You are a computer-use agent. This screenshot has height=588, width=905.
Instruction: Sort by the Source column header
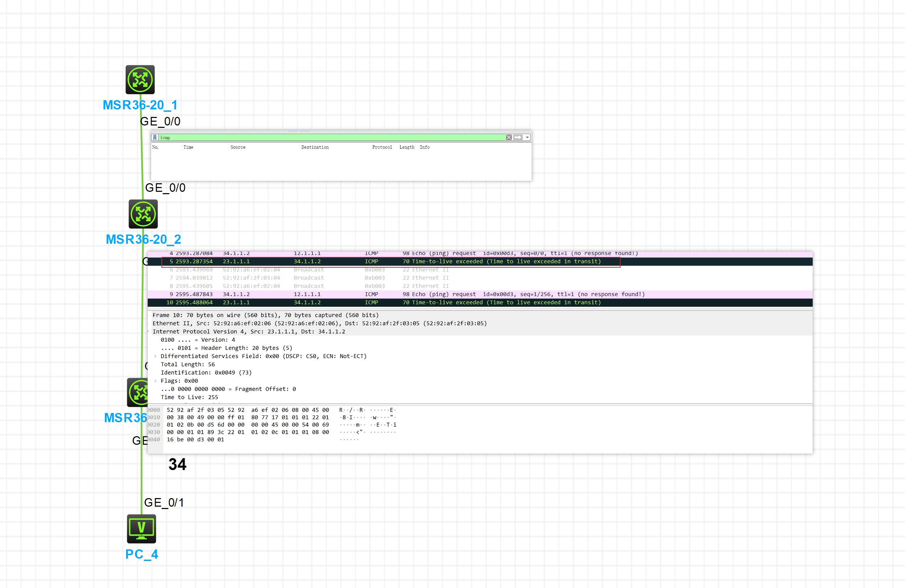[x=238, y=147]
